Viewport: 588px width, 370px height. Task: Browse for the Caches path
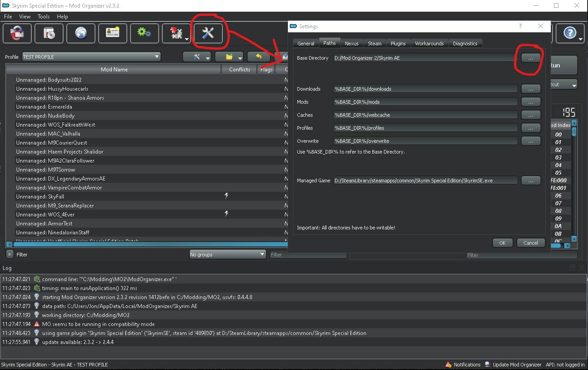point(531,115)
